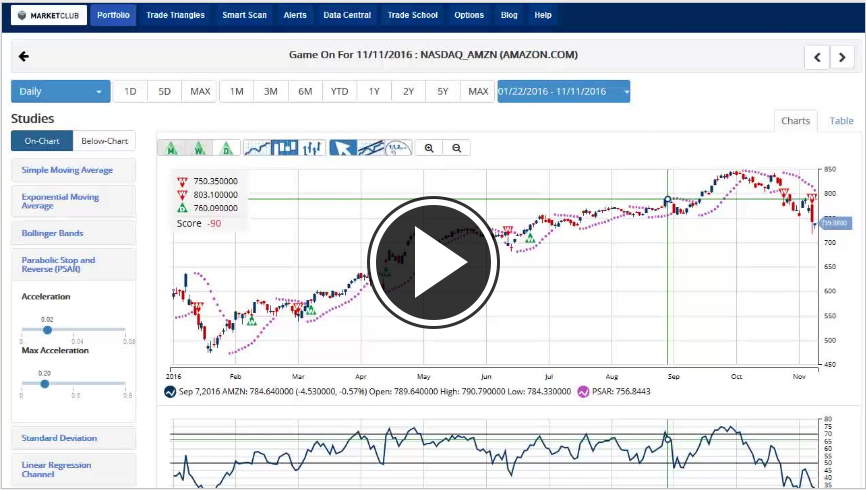Activate the cursor pointer tool
The image size is (866, 490).
coord(343,148)
